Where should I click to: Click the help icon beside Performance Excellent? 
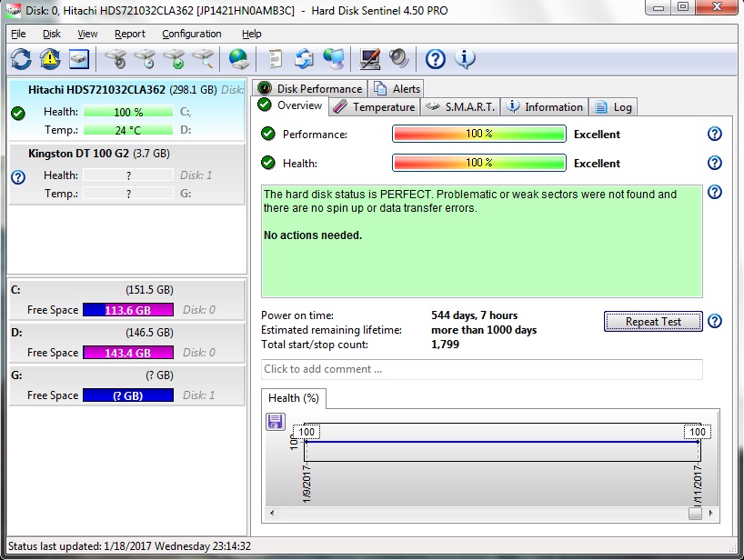[715, 134]
